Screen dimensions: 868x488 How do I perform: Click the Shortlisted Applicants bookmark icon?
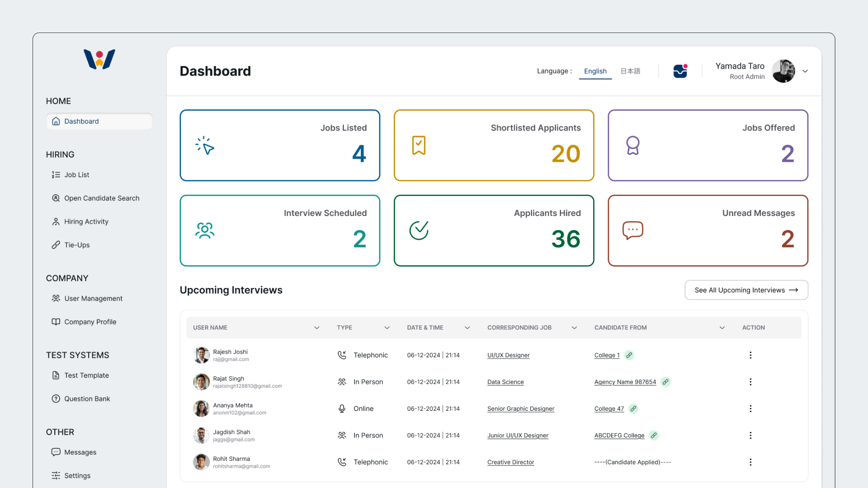click(x=419, y=145)
